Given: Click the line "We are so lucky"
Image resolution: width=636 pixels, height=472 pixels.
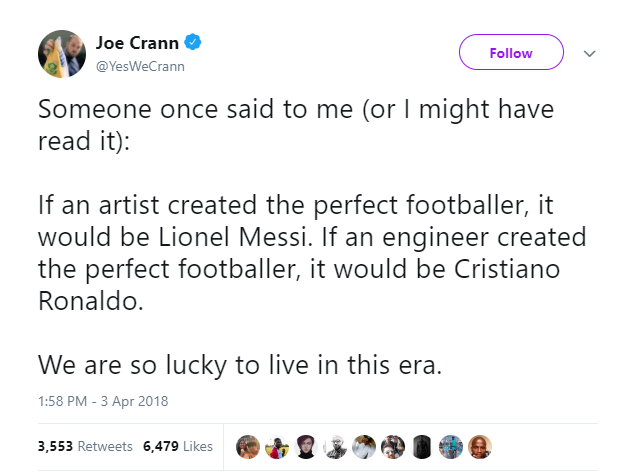Looking at the screenshot, I should [238, 365].
